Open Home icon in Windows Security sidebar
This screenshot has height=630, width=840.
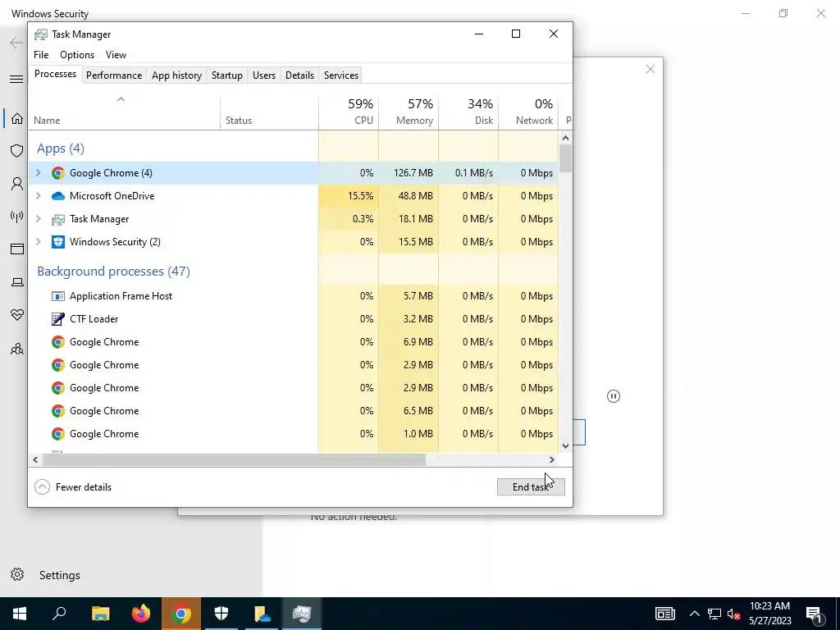[x=17, y=118]
